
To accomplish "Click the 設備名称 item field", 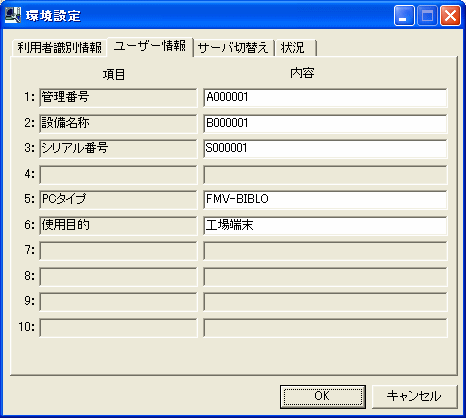I will coord(118,123).
